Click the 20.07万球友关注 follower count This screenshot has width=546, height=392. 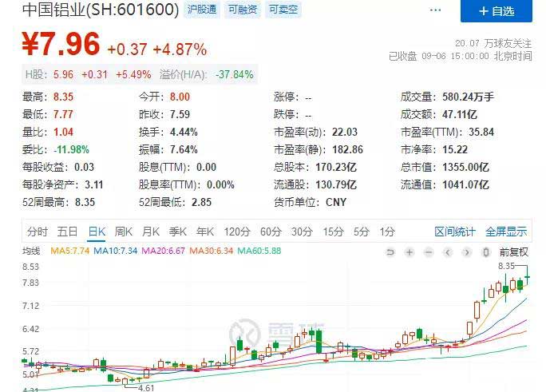[493, 43]
